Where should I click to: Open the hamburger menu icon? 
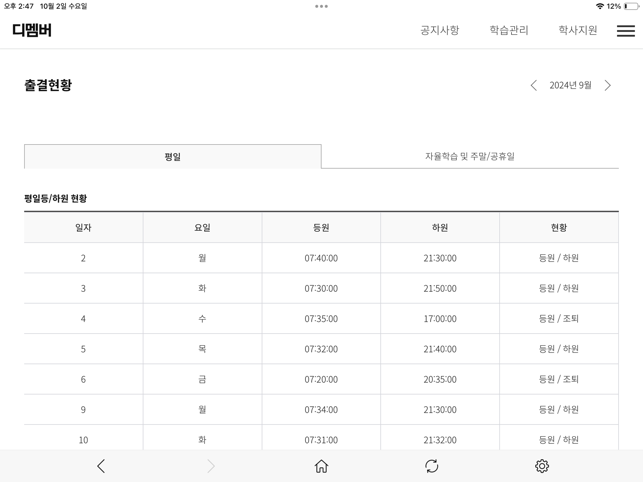point(625,30)
